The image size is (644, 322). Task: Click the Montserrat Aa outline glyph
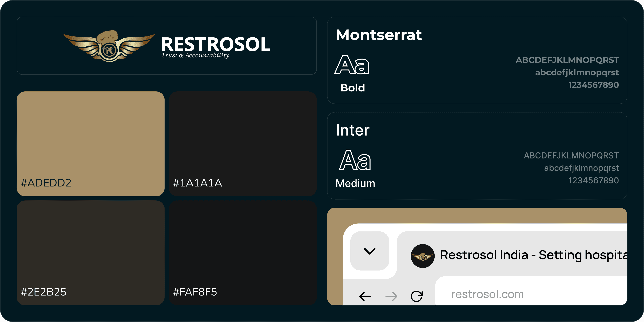pyautogui.click(x=352, y=65)
